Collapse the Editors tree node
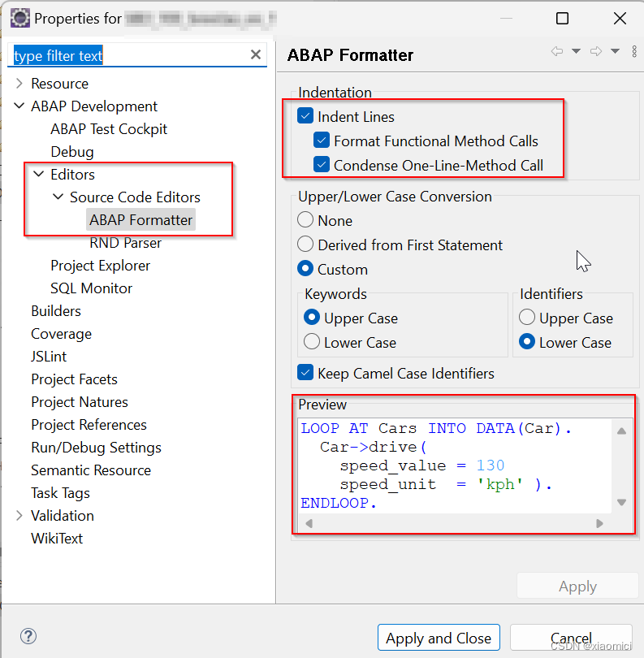 [x=38, y=174]
